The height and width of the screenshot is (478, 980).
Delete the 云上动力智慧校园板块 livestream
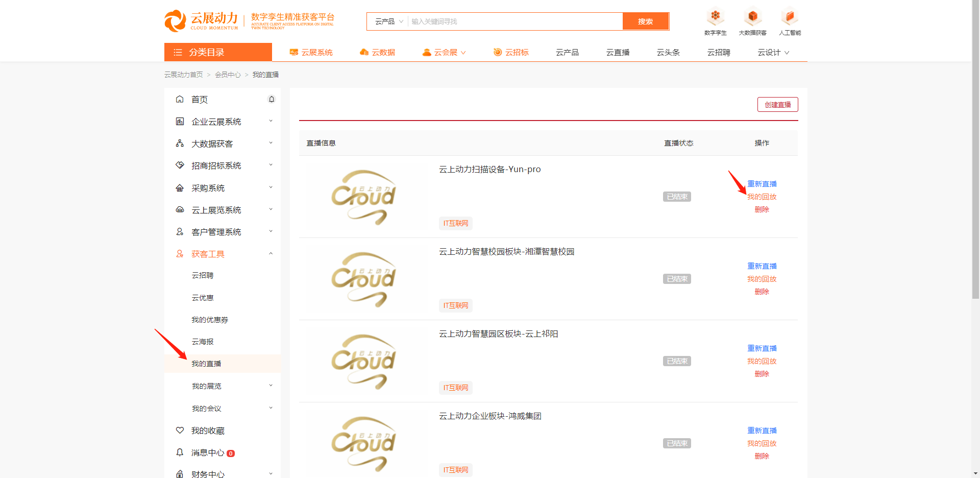(x=762, y=292)
